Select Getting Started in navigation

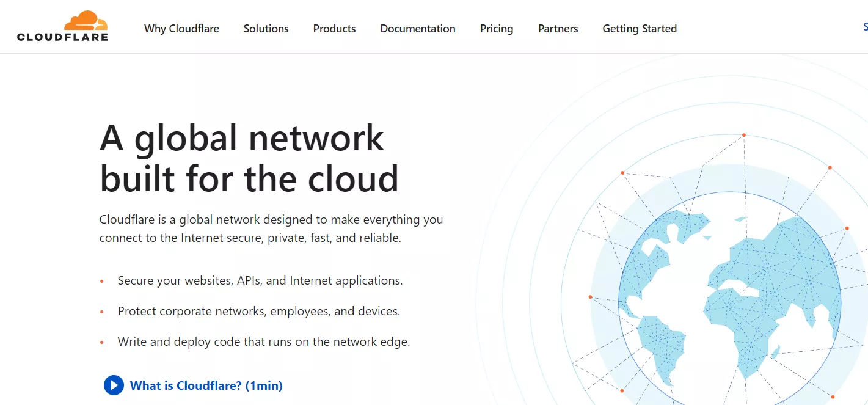(x=640, y=29)
